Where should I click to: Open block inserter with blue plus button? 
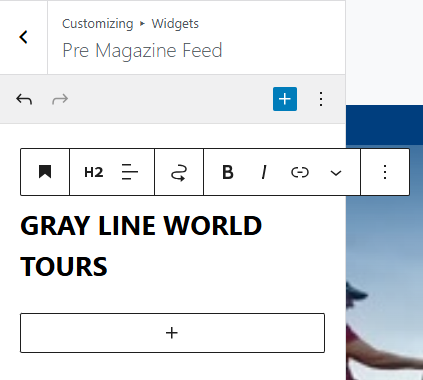tap(285, 99)
